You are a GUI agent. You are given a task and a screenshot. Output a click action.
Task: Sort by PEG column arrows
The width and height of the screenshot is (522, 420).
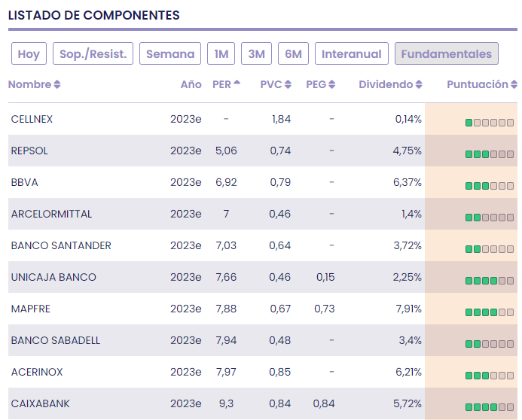(332, 85)
